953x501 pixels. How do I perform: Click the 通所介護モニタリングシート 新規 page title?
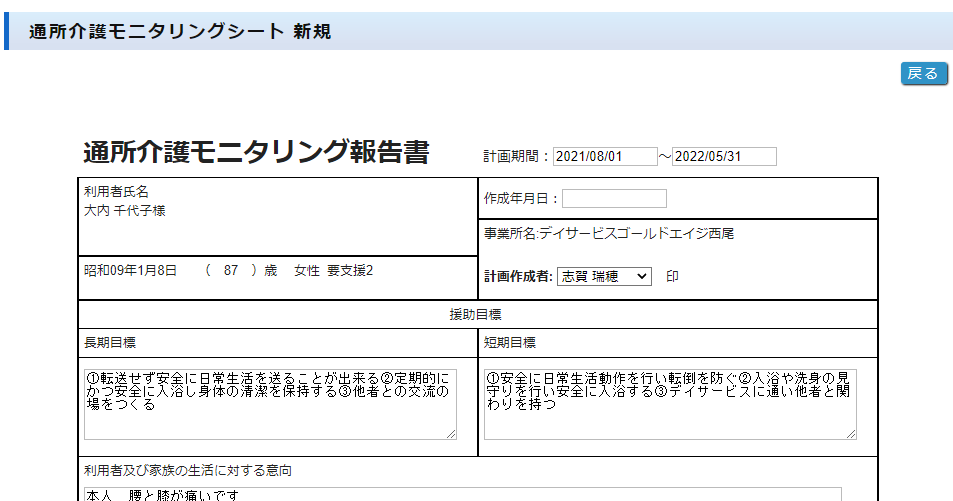point(180,32)
